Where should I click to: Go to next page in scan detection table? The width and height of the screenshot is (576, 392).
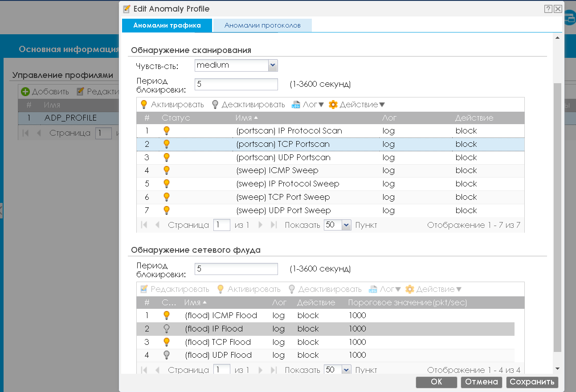[x=261, y=225]
